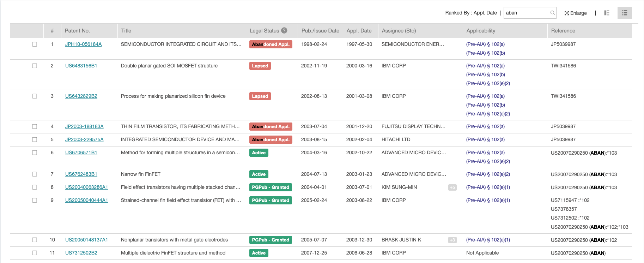Select the list view icon
This screenshot has height=263, width=644.
click(x=624, y=13)
